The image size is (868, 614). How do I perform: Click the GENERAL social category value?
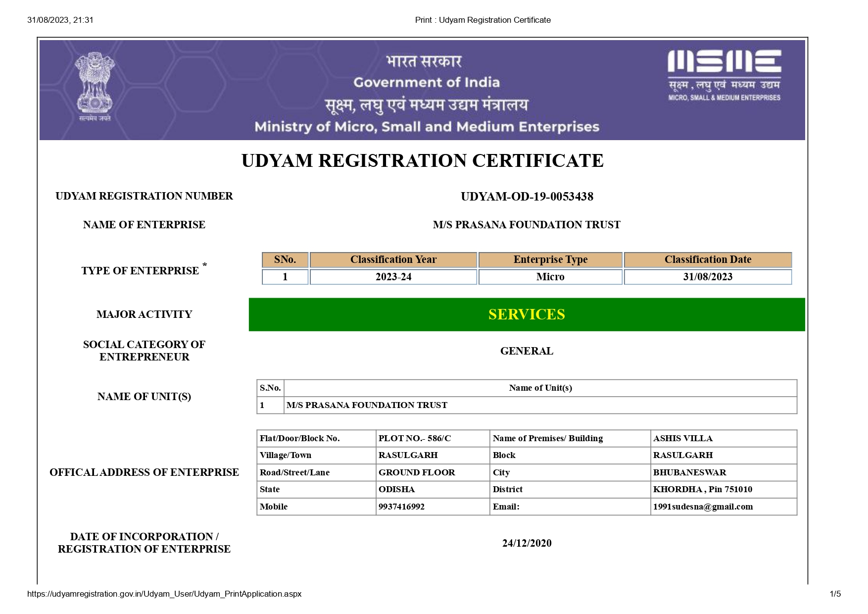[x=527, y=351]
